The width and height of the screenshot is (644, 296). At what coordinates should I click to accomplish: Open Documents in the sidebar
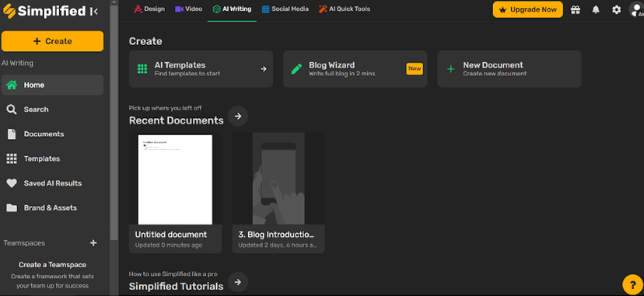53,134
